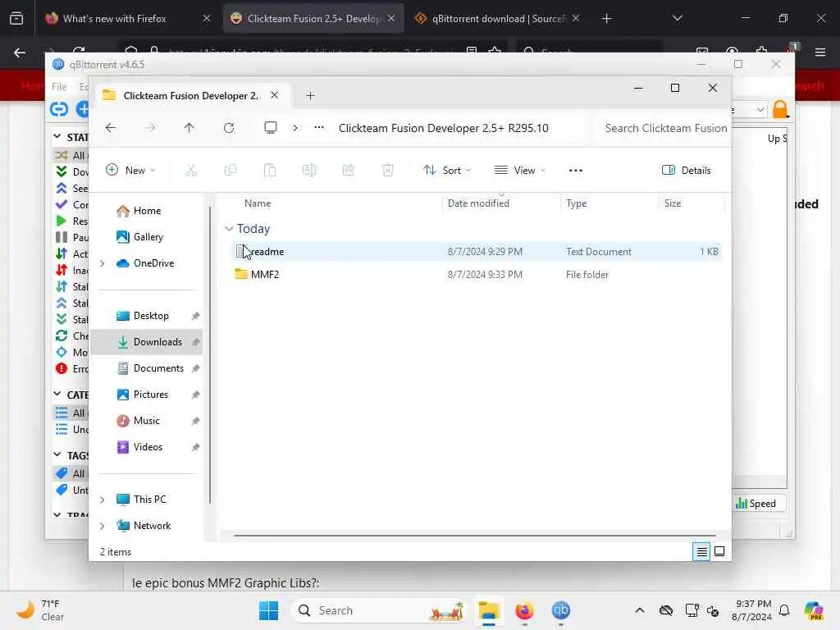Screen dimensions: 840x630
Task: Open File Explorer from the taskbar
Action: (x=489, y=610)
